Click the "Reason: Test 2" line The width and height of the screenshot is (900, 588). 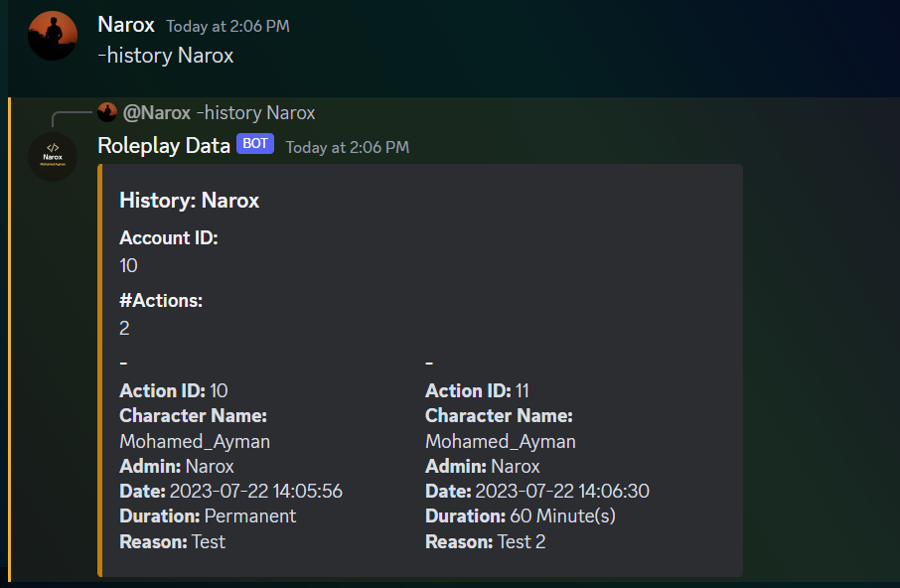tap(486, 541)
